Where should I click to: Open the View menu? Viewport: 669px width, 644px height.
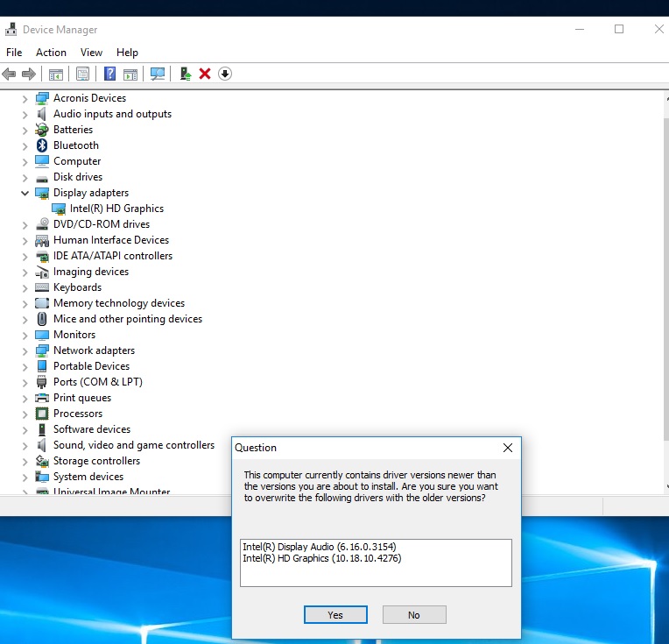pyautogui.click(x=91, y=53)
